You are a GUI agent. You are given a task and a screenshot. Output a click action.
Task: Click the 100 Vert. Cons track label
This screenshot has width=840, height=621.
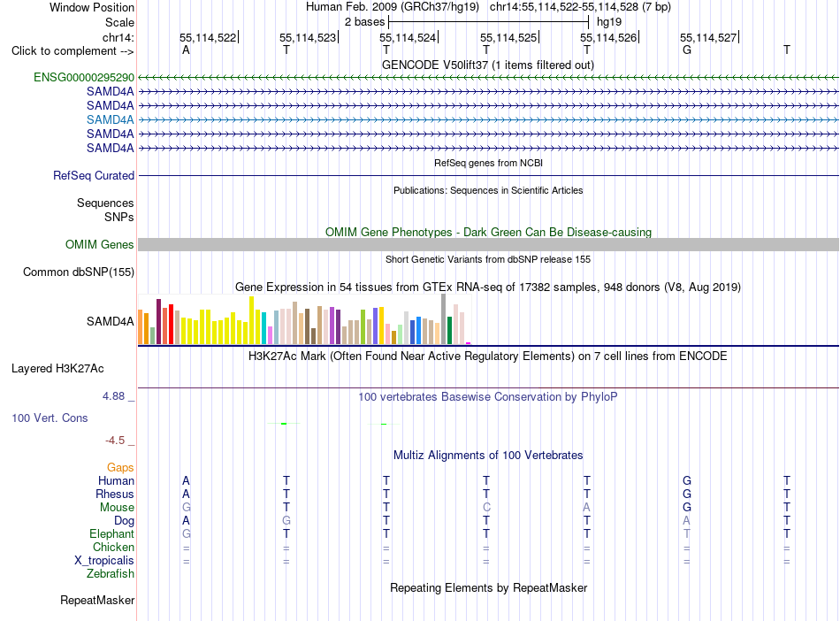click(50, 418)
